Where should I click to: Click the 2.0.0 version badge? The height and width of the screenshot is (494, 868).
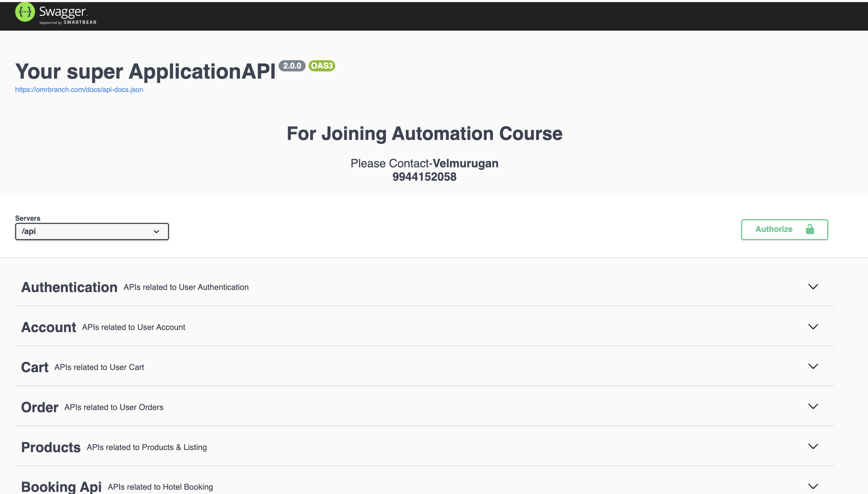292,66
